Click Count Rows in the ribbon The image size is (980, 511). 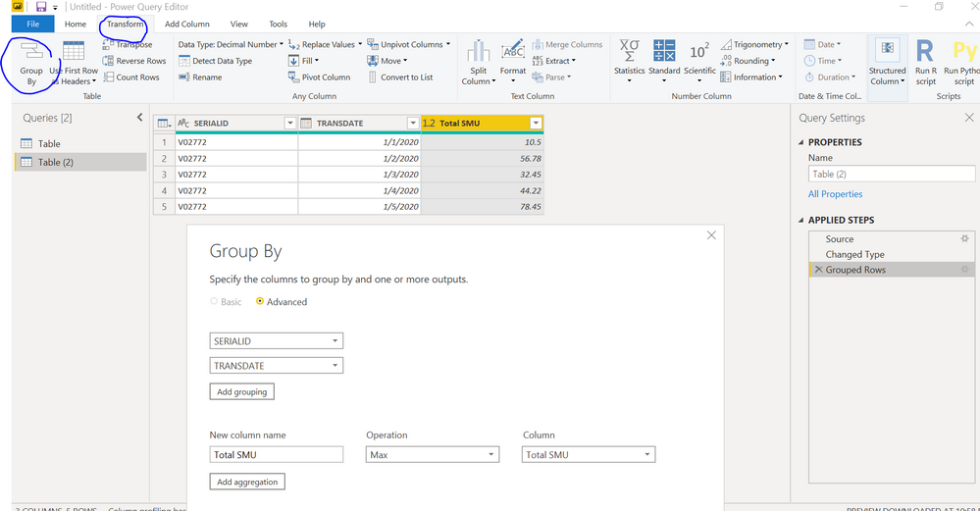coord(131,77)
